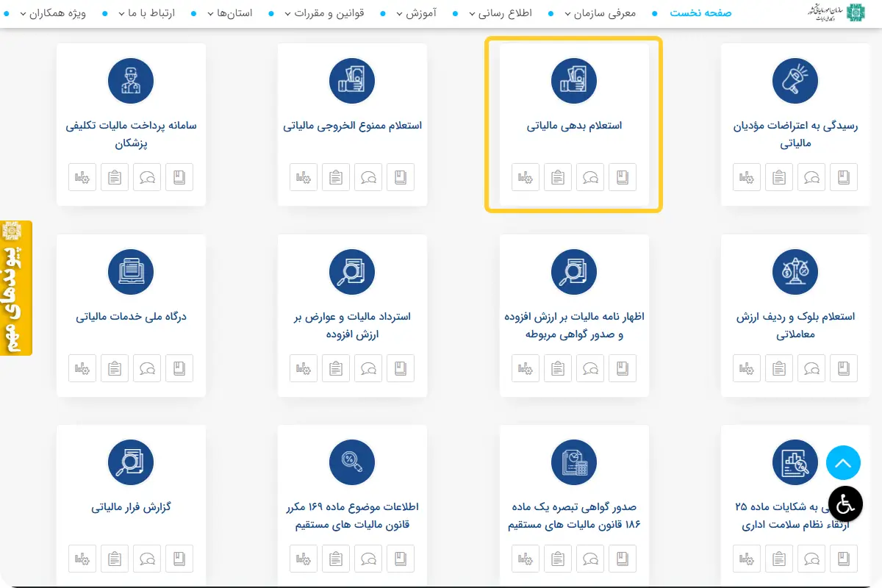The image size is (882, 588).
Task: Click chart-gear icon under استعلام بلوک و ردیف ارزش معاملاتی
Action: pyautogui.click(x=747, y=368)
